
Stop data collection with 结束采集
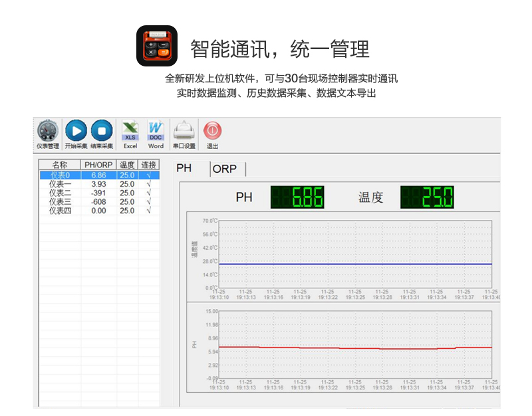(x=102, y=134)
